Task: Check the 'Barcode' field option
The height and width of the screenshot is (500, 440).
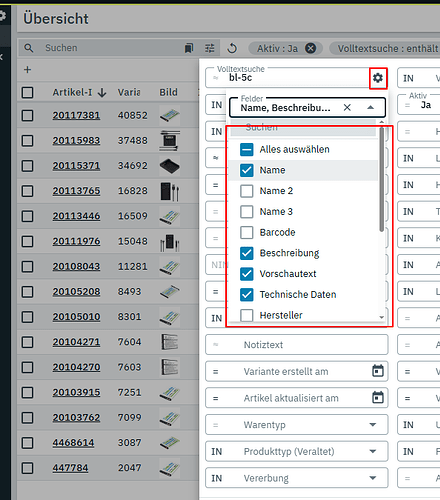Action: (247, 232)
